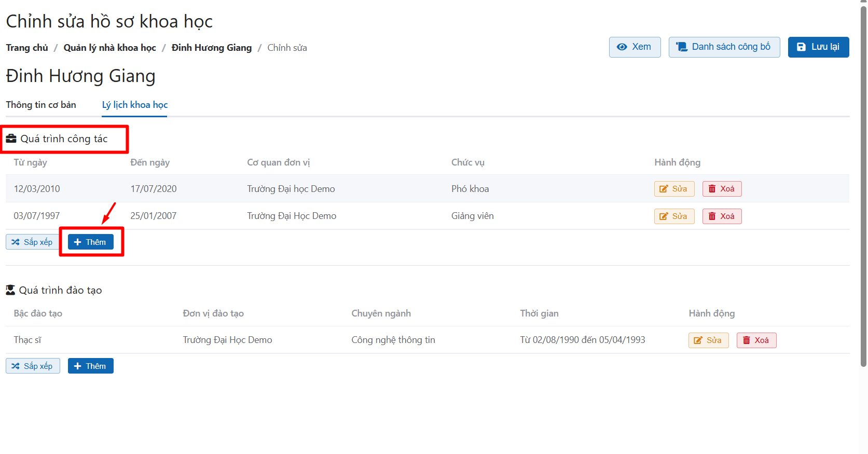The width and height of the screenshot is (868, 454).
Task: Go to Trang chủ breadcrumb link
Action: pos(27,48)
